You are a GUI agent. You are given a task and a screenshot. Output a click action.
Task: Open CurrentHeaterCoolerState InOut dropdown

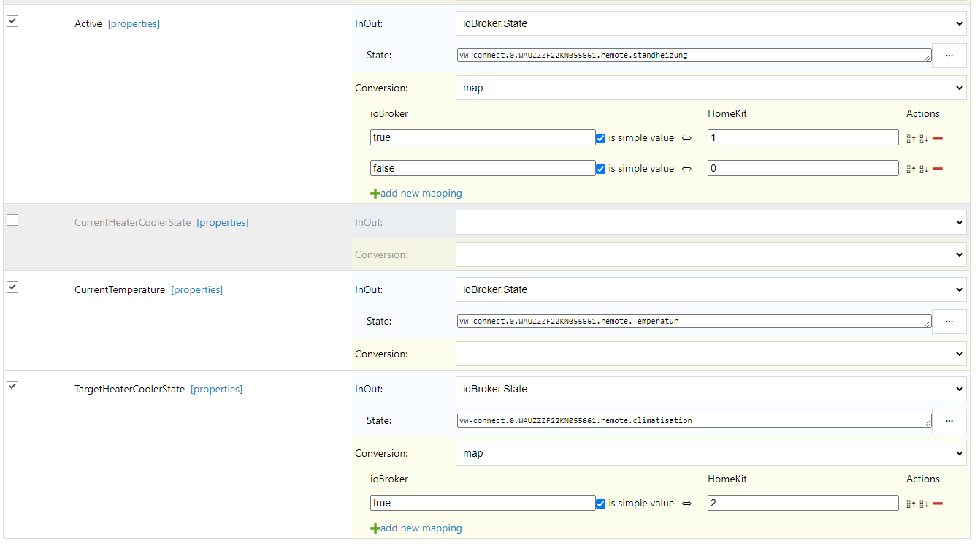click(711, 222)
